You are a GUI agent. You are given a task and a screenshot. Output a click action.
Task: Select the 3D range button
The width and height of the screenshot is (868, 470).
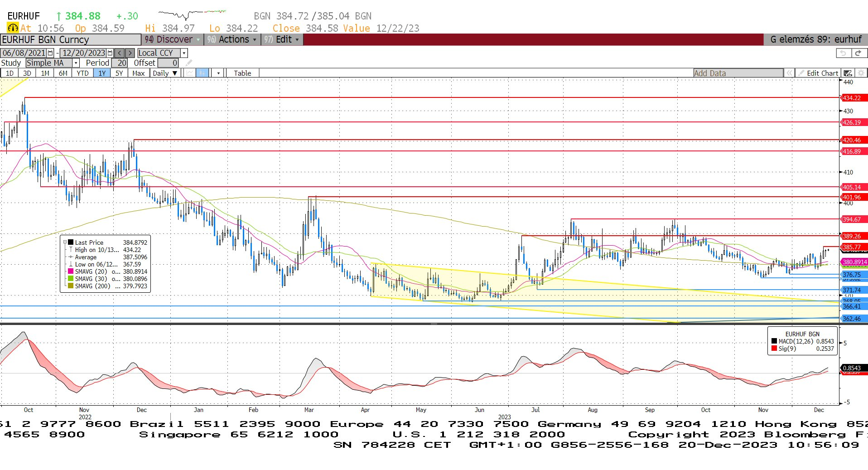click(27, 73)
